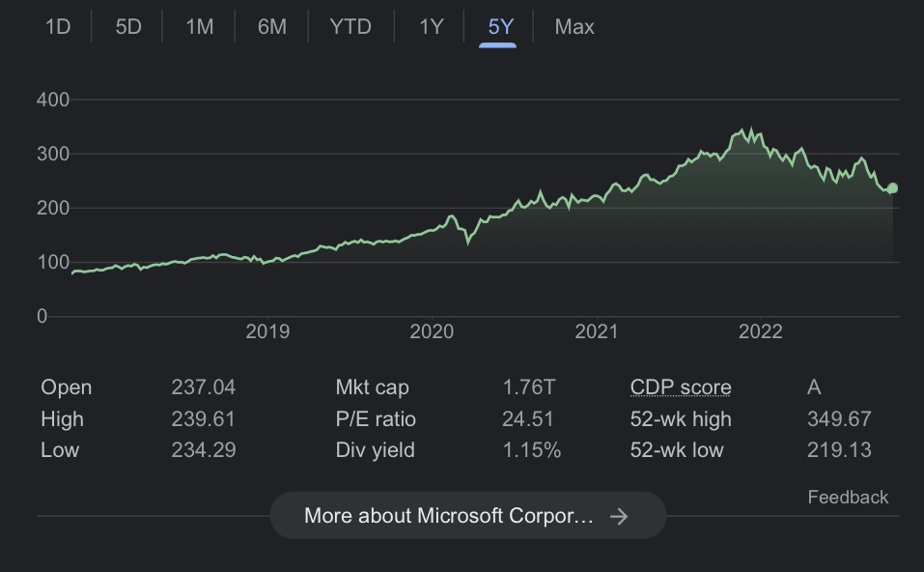924x572 pixels.
Task: Click the 2021 label on chart axis
Action: coord(596,332)
